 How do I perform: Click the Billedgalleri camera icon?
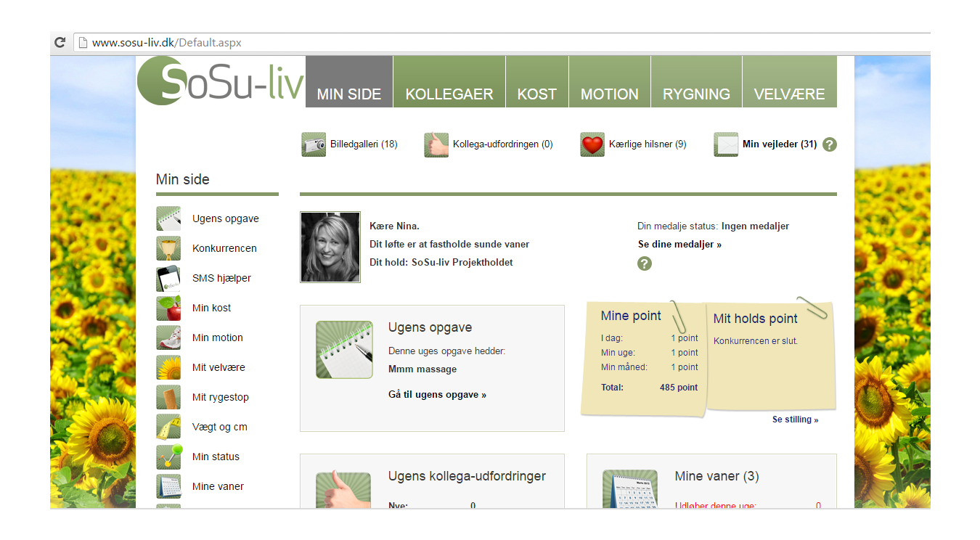pyautogui.click(x=314, y=144)
